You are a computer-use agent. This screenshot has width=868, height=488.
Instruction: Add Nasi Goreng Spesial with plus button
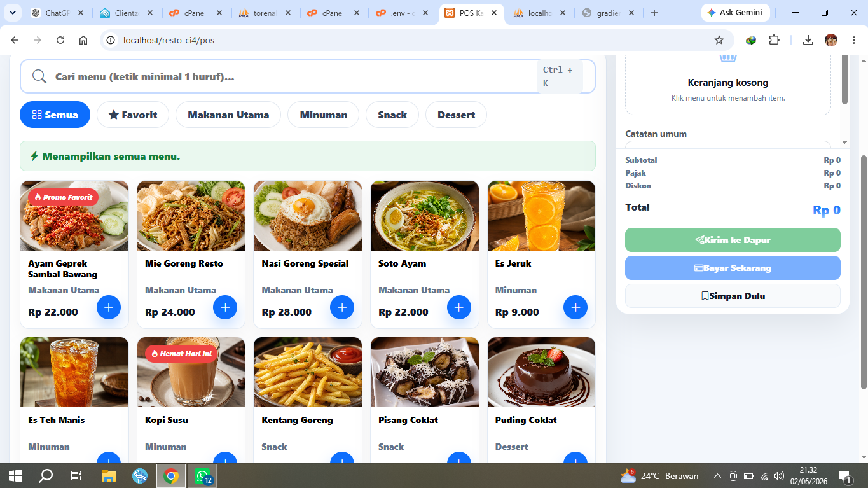[x=342, y=307]
